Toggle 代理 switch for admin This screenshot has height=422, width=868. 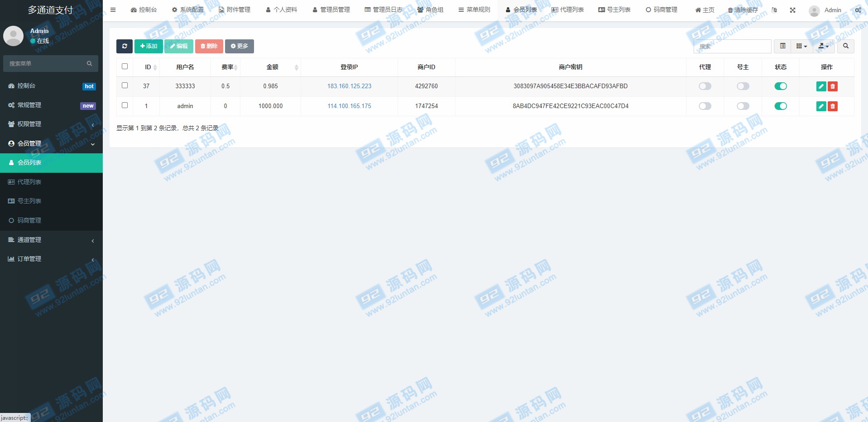click(705, 106)
